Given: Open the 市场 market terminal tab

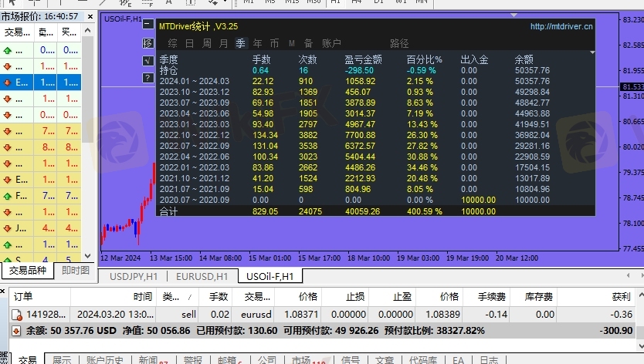Looking at the screenshot, I should click(301, 360).
